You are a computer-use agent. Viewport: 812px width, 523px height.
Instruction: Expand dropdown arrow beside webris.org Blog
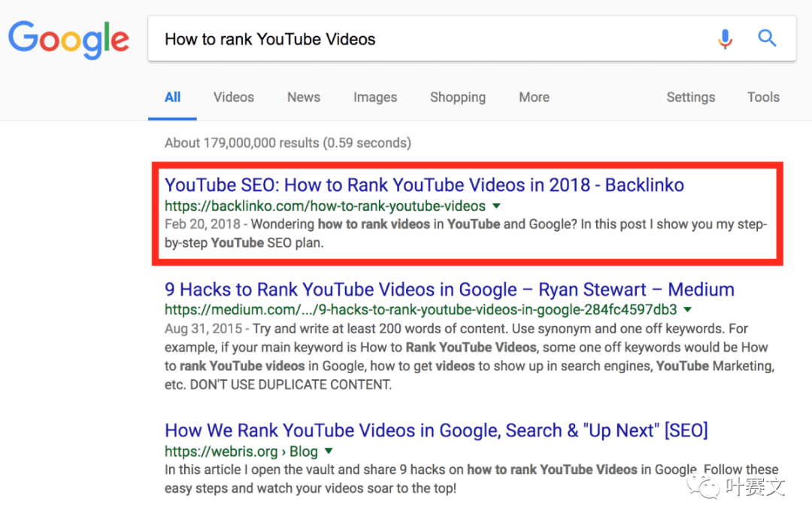329,451
